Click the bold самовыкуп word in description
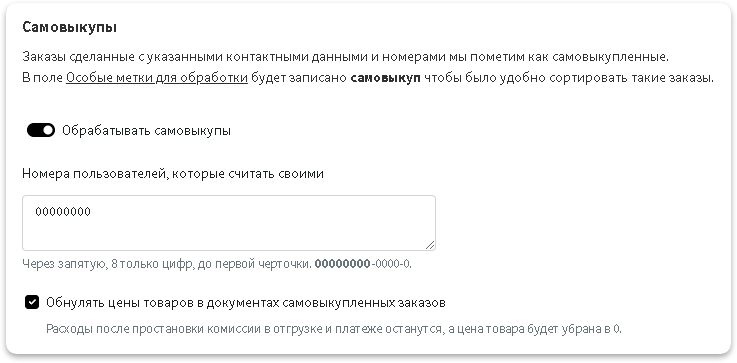The image size is (737, 363). coord(385,78)
